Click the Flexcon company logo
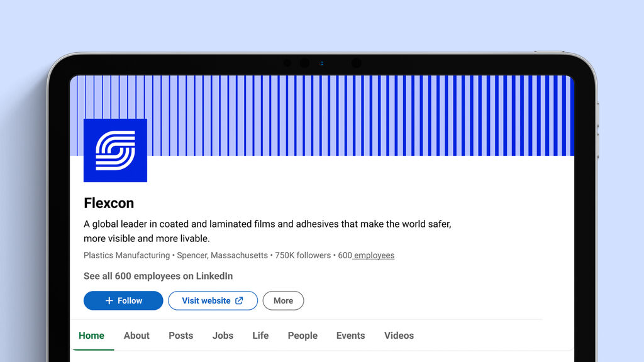This screenshot has width=644, height=362. 115,150
